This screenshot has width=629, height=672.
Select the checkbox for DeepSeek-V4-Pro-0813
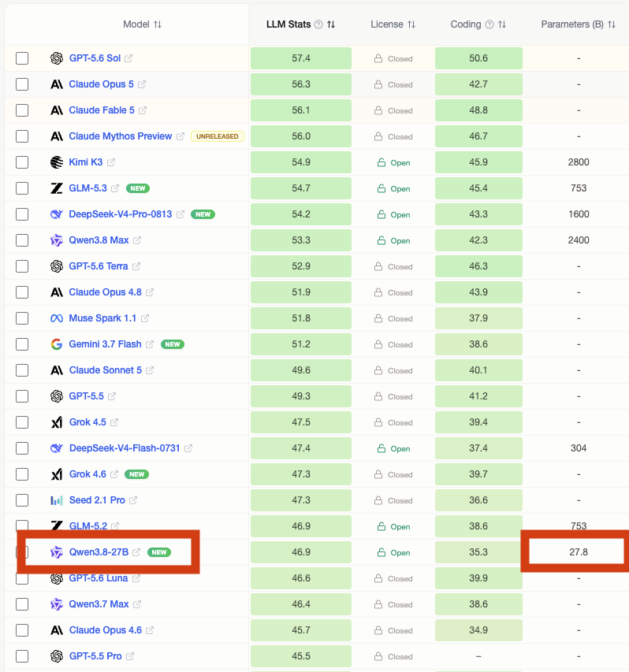[x=22, y=214]
